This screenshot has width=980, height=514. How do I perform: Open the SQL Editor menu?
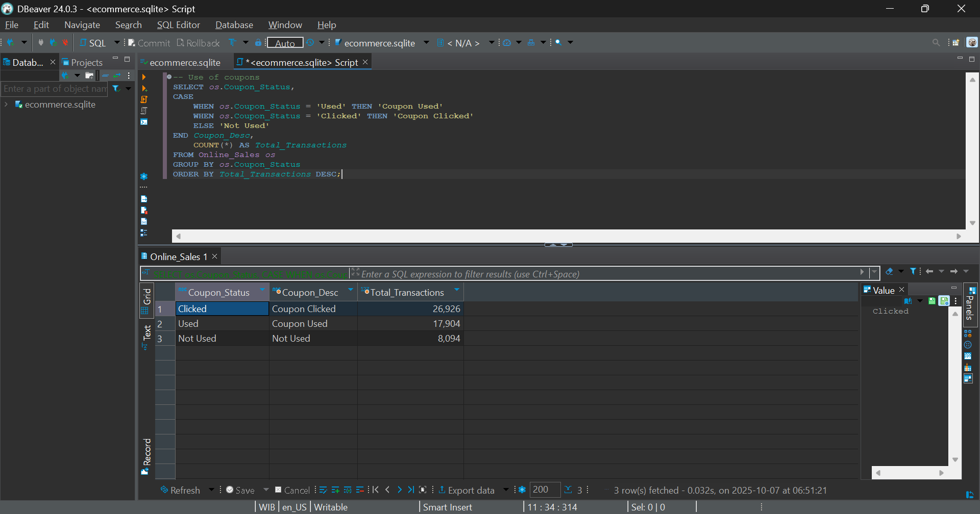point(178,25)
